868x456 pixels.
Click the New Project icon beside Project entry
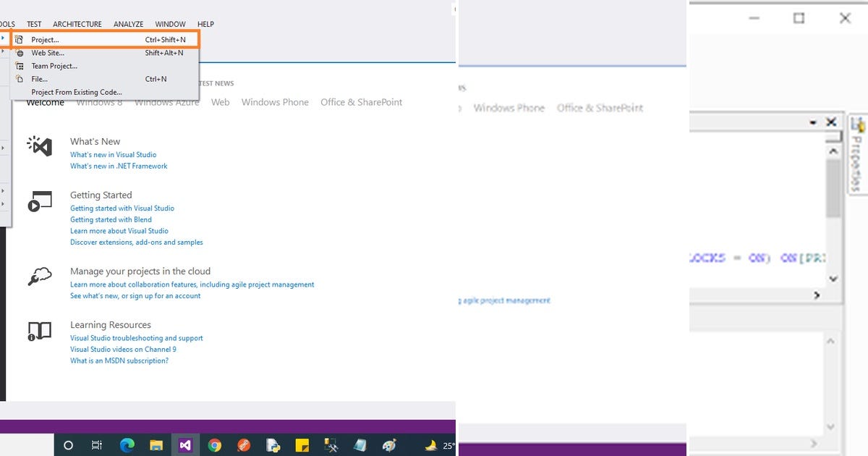click(x=20, y=39)
